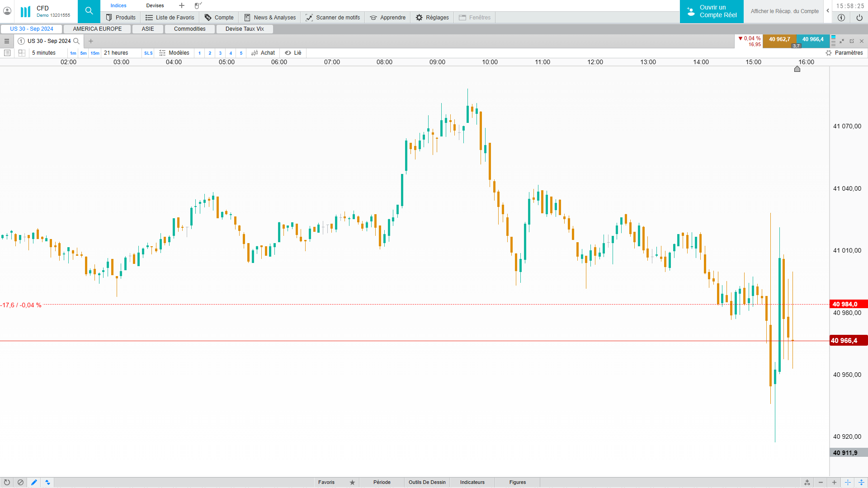Click the information icon near clock
The image size is (868, 488).
click(841, 18)
